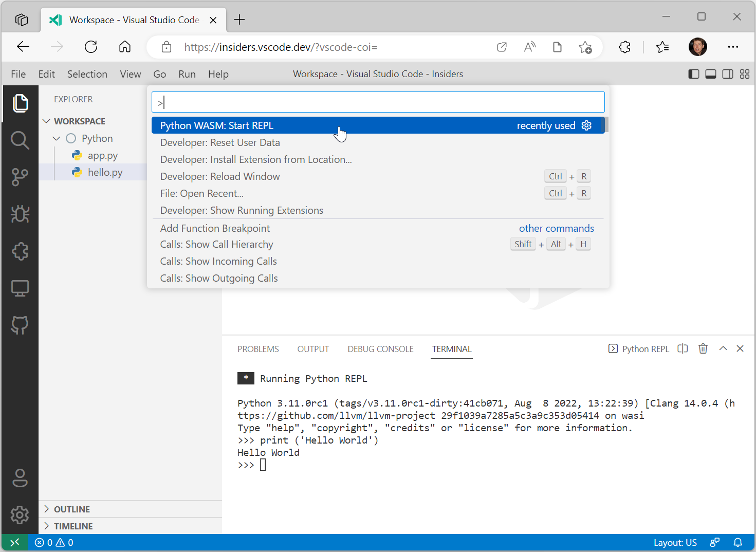Screen dimensions: 756x552
Task: Open the Run and Debug view
Action: [x=20, y=214]
